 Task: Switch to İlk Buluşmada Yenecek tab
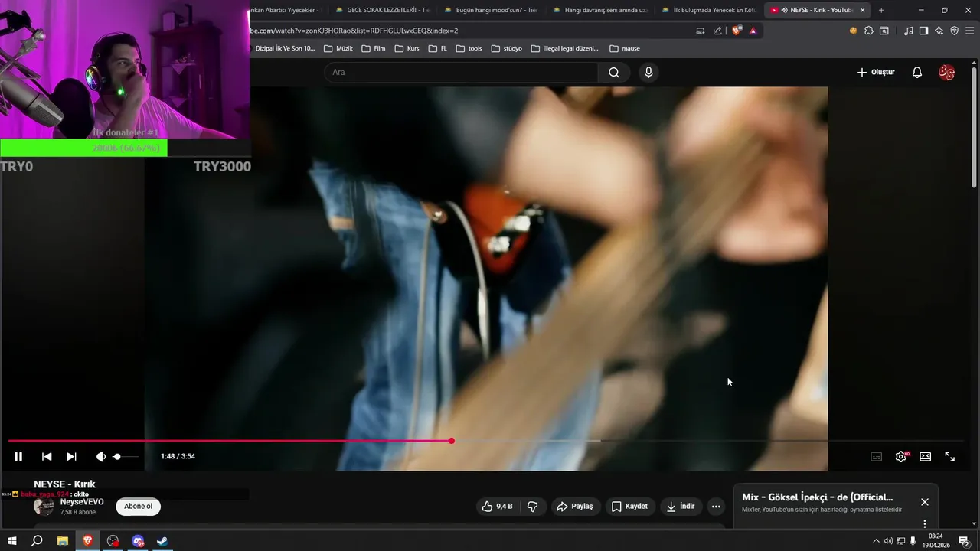coord(709,10)
